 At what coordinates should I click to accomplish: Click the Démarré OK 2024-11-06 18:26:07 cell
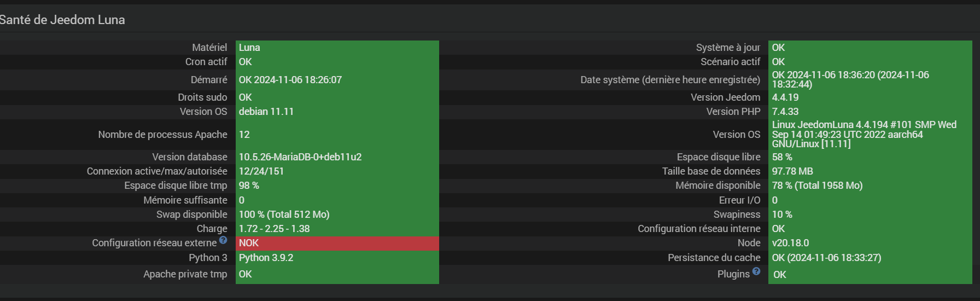290,80
